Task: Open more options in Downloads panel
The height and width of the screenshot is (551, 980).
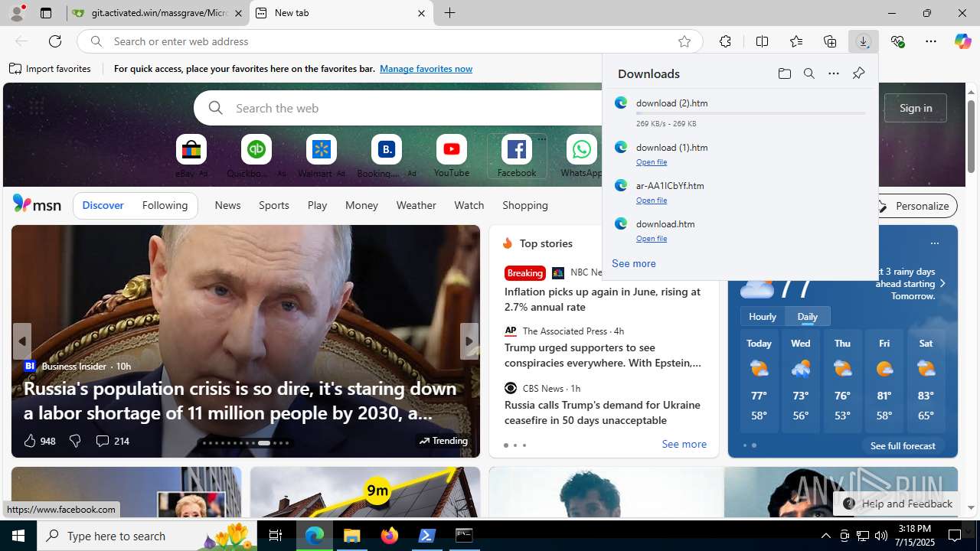Action: [833, 73]
